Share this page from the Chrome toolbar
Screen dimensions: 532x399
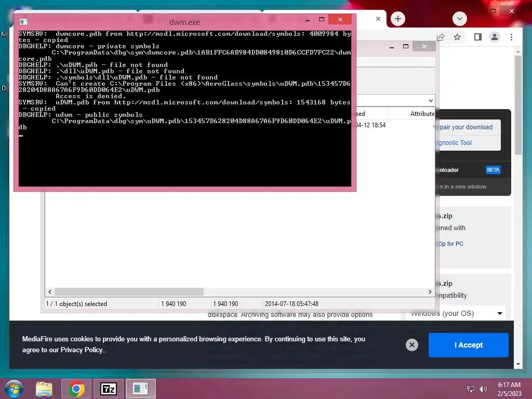click(x=441, y=37)
